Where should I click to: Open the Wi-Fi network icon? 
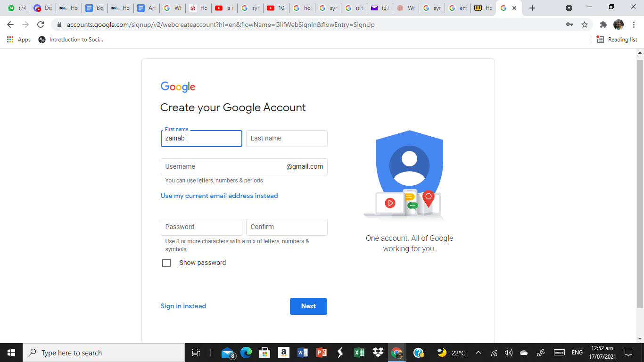tap(494, 353)
